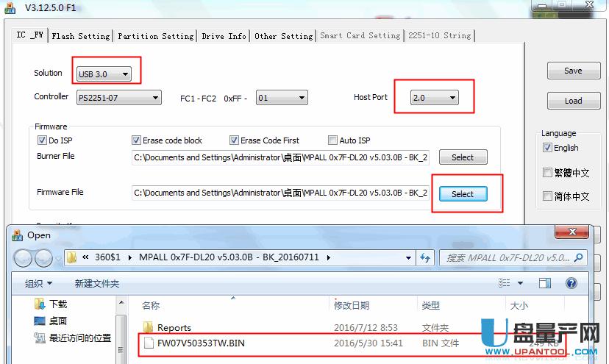Open the Partition Setting tab
This screenshot has width=609, height=364.
[x=155, y=35]
